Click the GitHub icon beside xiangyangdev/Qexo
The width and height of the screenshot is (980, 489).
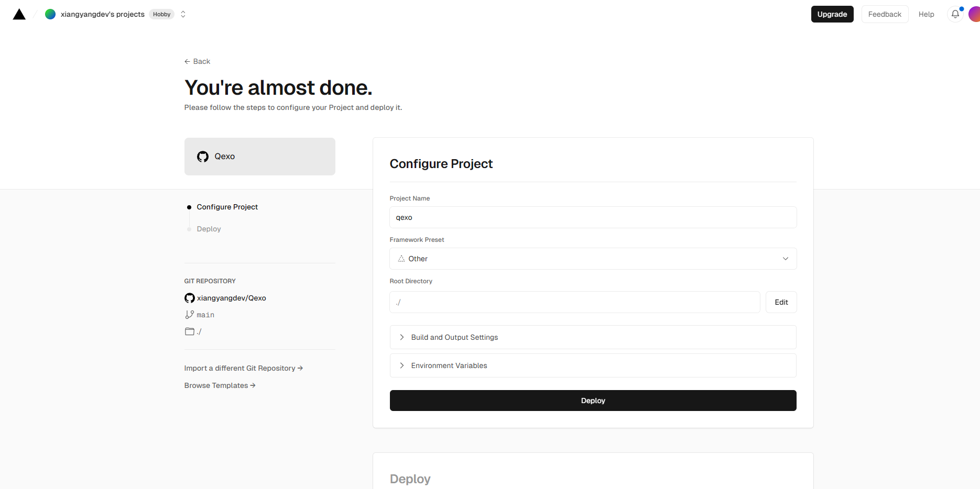tap(190, 298)
